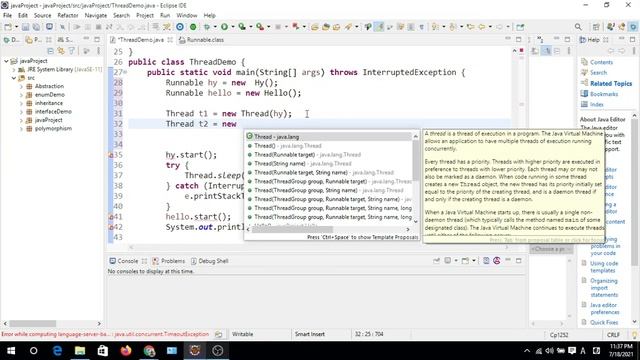The height and width of the screenshot is (360, 640).
Task: Open the Debug button dropdown arrow
Action: (215, 27)
